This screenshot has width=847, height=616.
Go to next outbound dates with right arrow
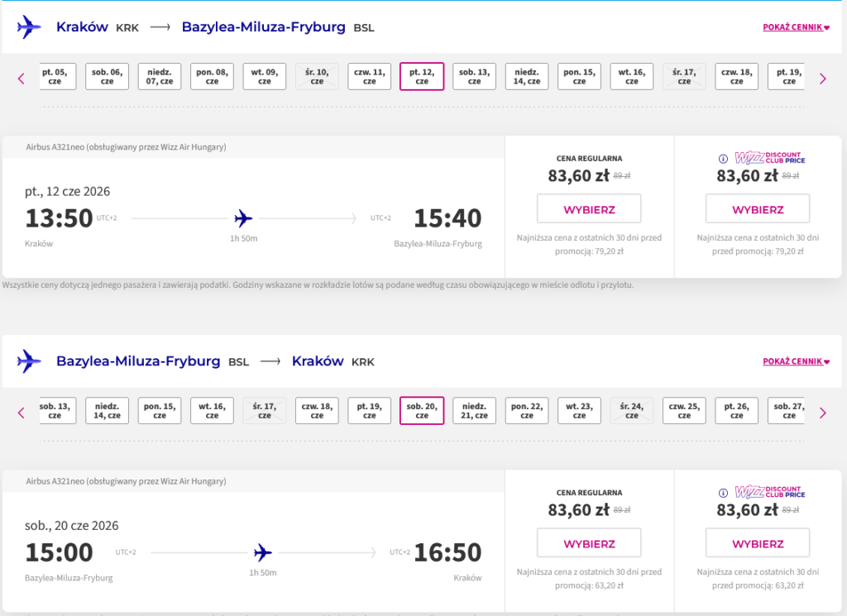[822, 79]
